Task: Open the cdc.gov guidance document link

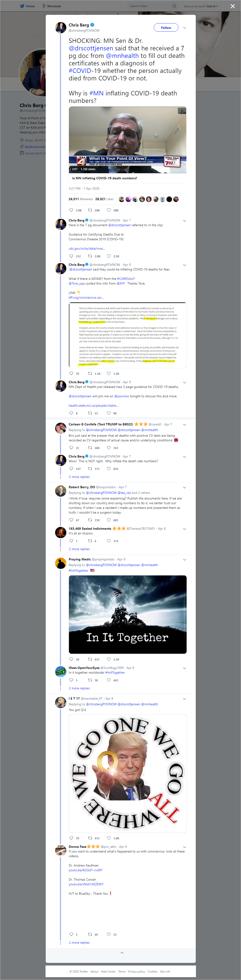Action: coord(87,248)
